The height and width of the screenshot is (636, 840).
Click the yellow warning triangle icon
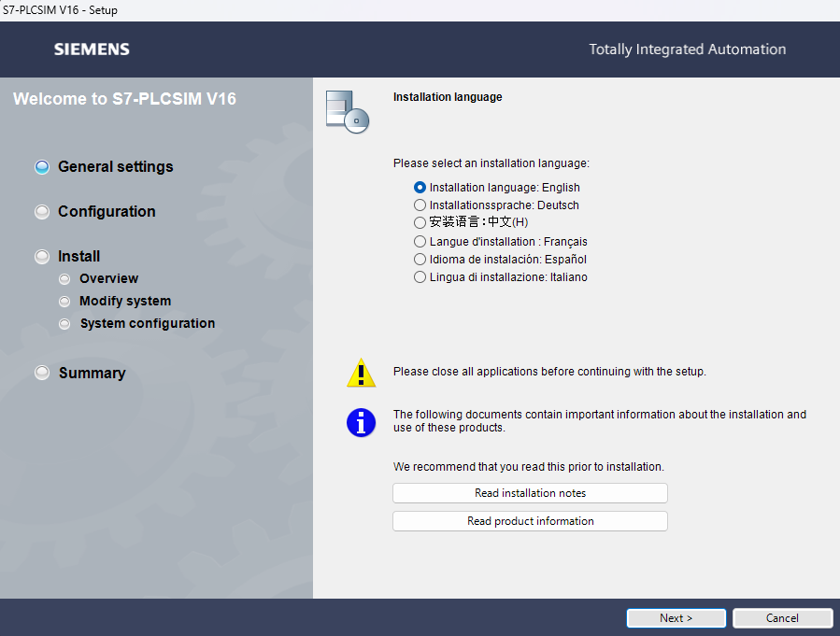[361, 373]
